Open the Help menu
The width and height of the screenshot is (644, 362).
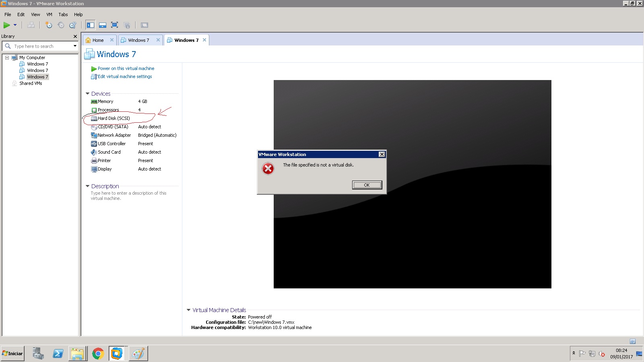point(78,14)
